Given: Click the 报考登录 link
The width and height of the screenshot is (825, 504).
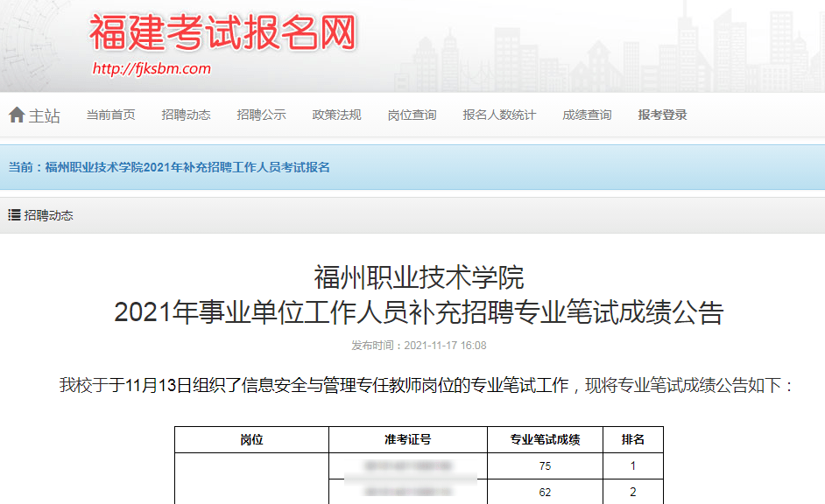Looking at the screenshot, I should 662,115.
